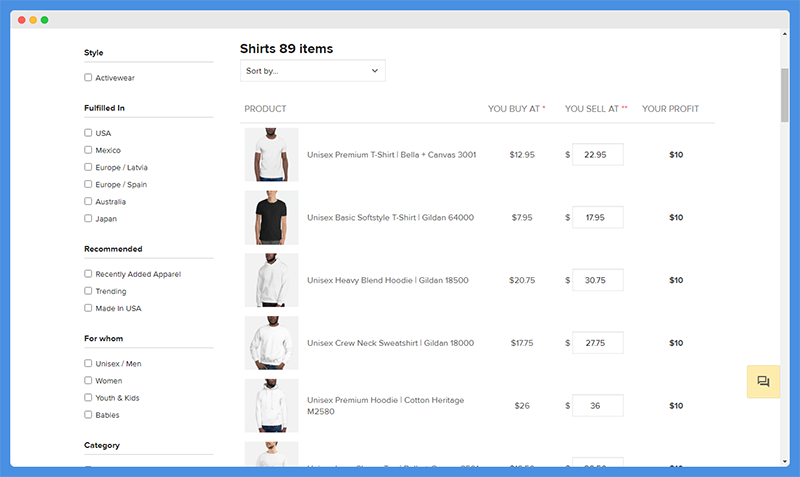
Task: Select the Japan filter checkbox
Action: 88,218
